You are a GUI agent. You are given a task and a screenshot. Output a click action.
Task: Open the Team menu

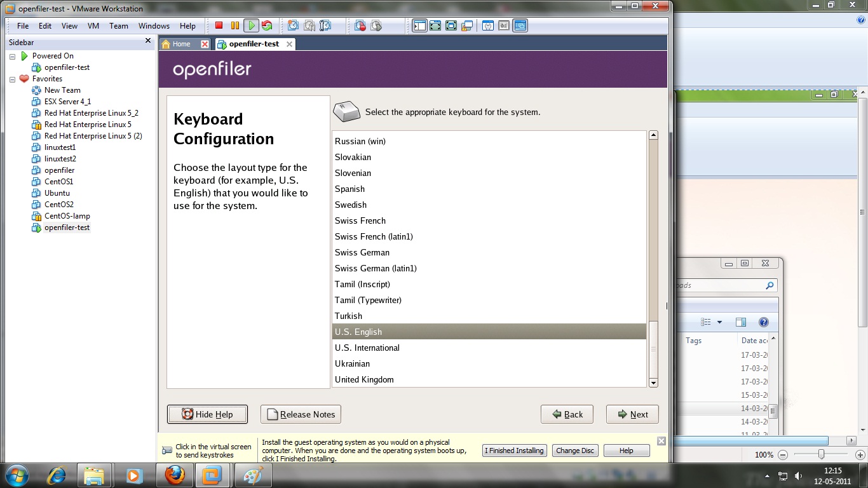pos(119,26)
